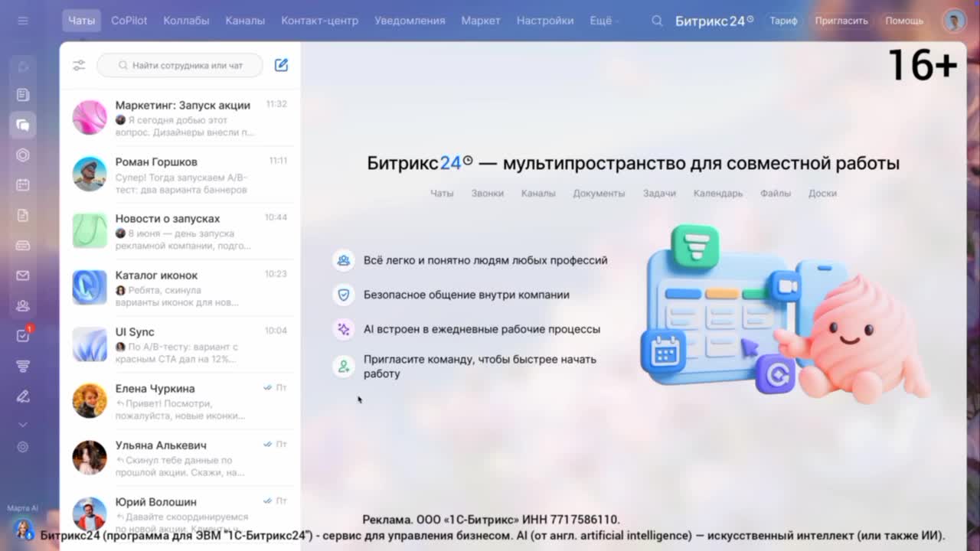Viewport: 980px width, 551px height.
Task: Expand sidebar with the chevron down arrow
Action: 23,424
